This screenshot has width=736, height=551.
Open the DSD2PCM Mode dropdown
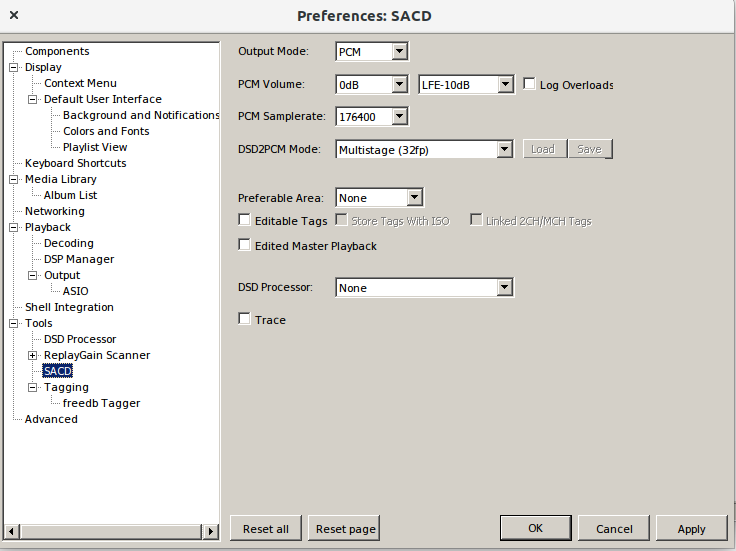[x=505, y=149]
